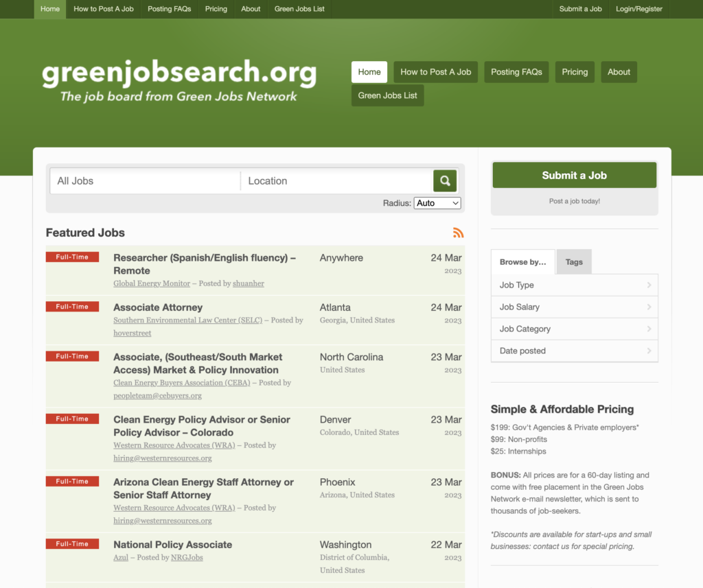Expand the Job Salary section
Image resolution: width=703 pixels, height=588 pixels.
574,307
